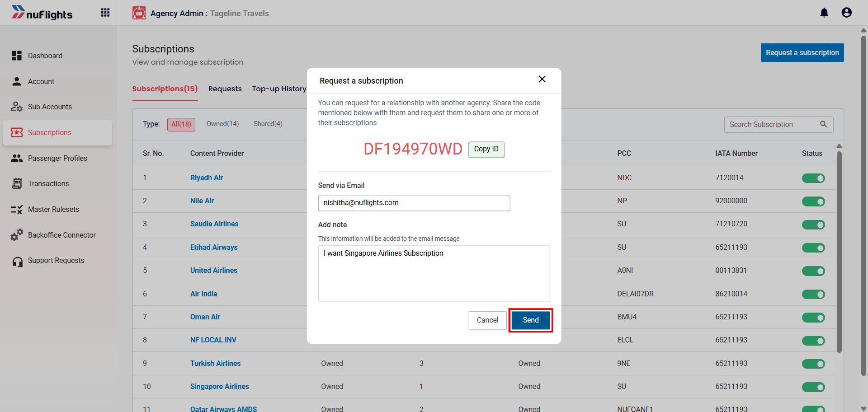Click the Backoffice Connector gears icon
The height and width of the screenshot is (412, 868).
point(17,235)
